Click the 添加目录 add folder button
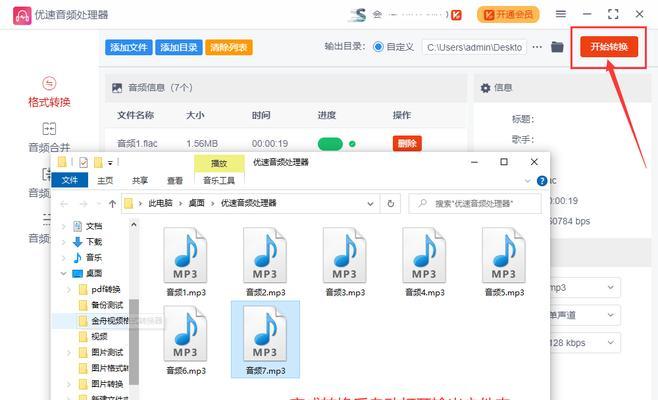This screenshot has height=400, width=658. pyautogui.click(x=179, y=47)
